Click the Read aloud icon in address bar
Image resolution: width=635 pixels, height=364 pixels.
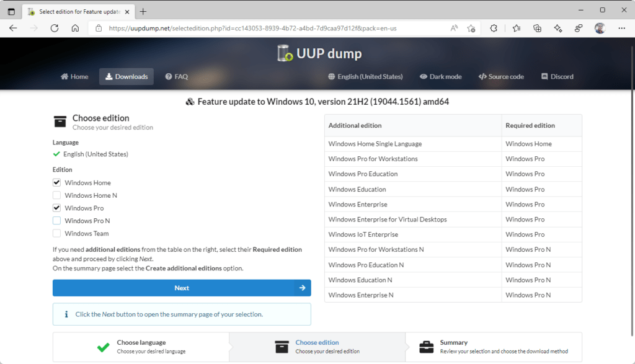454,28
